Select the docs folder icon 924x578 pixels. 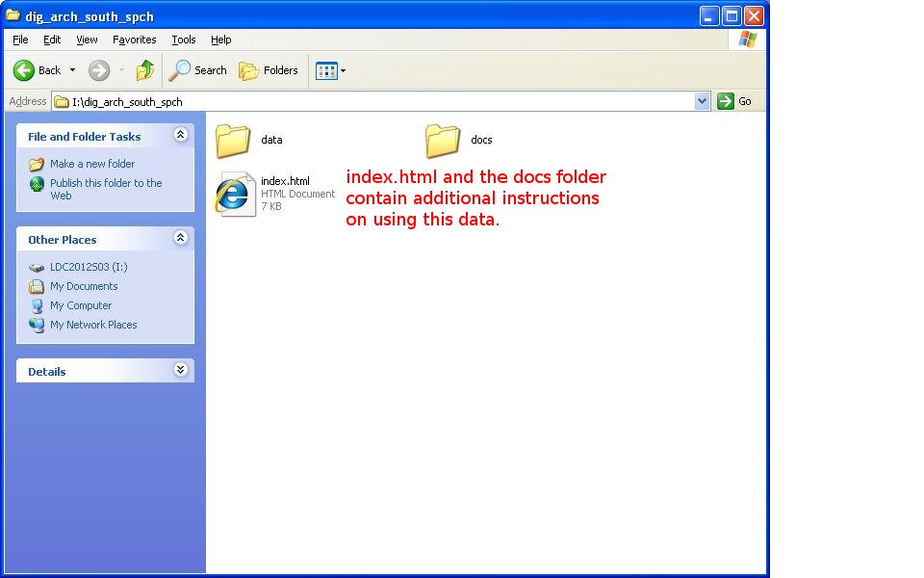tap(443, 141)
